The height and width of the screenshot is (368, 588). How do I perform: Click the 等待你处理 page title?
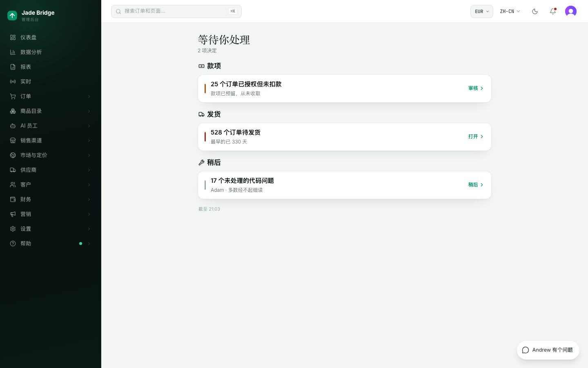click(224, 40)
